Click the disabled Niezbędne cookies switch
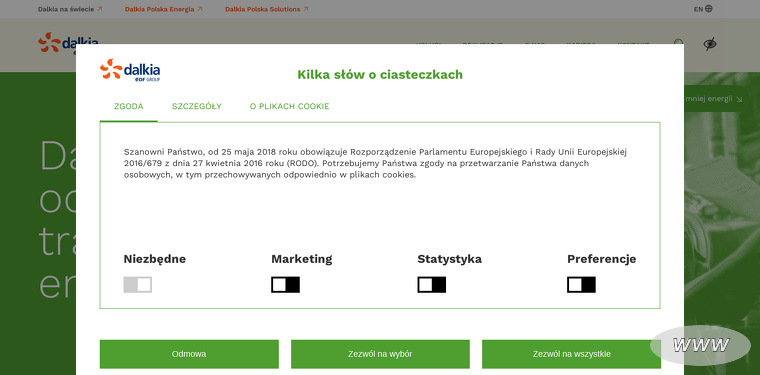This screenshot has height=375, width=760. 138,285
